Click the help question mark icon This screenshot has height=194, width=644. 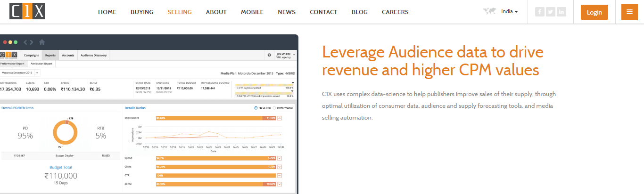269,55
